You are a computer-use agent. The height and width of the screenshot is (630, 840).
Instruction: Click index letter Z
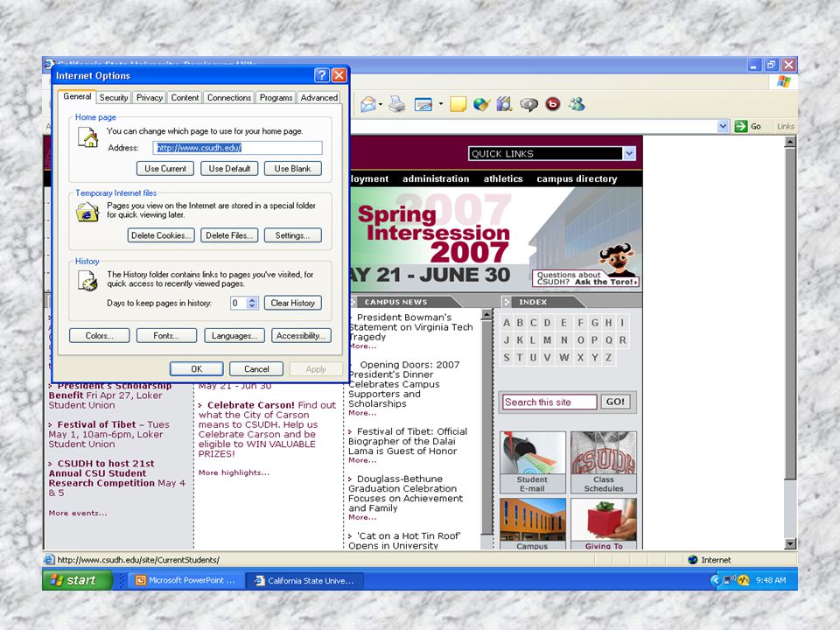pos(609,358)
